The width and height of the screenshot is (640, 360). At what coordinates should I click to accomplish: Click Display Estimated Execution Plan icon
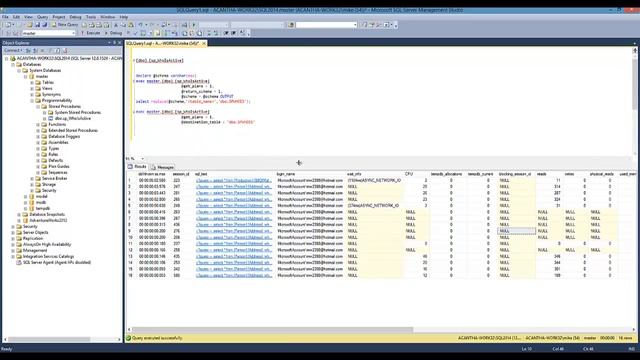(x=143, y=33)
